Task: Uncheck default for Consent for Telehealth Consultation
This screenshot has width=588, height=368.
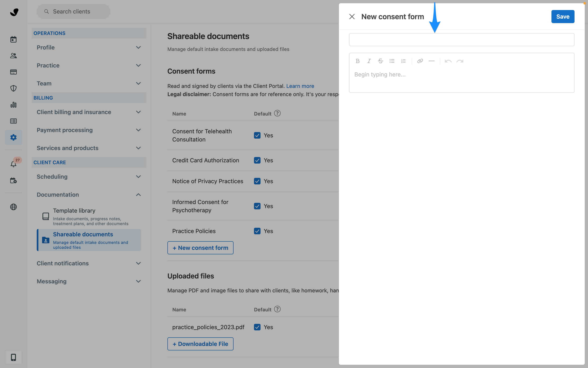Action: (257, 135)
